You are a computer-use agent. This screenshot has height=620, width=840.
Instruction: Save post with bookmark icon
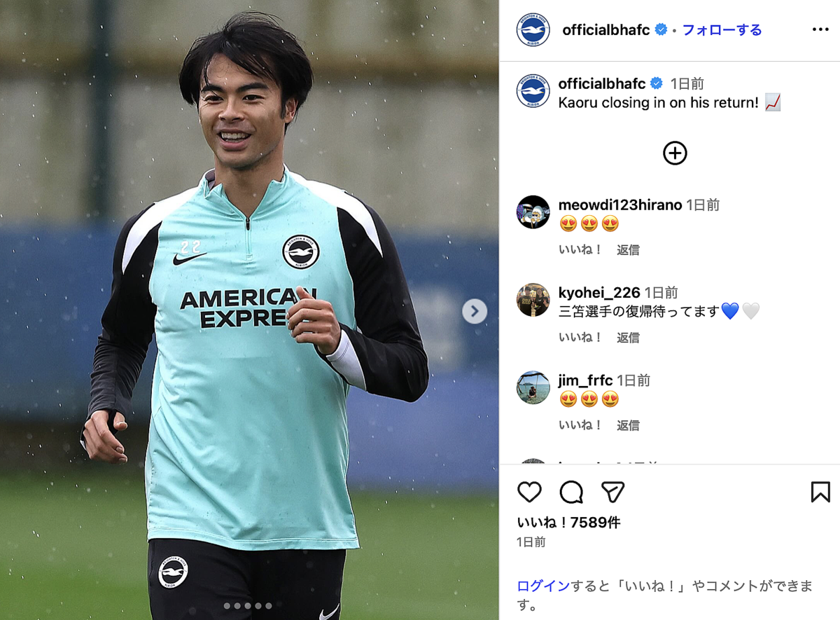click(820, 492)
